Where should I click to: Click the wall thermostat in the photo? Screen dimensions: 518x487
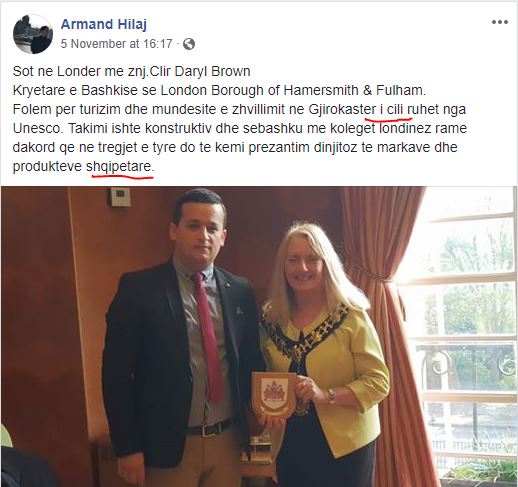point(120,196)
